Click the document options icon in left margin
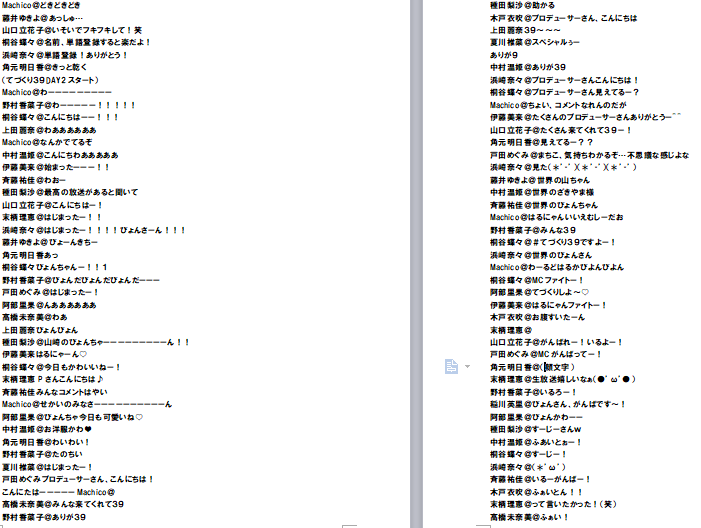 pos(450,366)
